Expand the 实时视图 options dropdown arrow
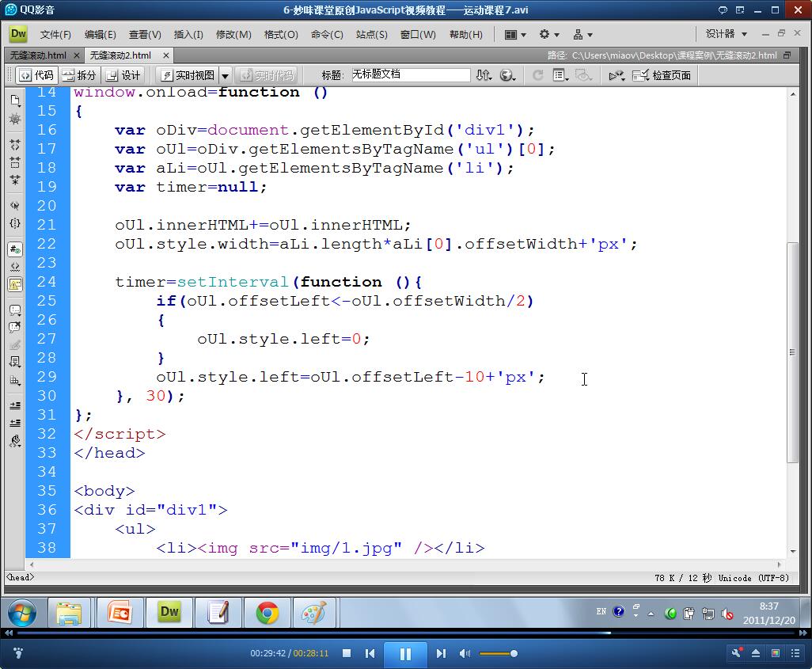This screenshot has height=669, width=812. coord(226,76)
